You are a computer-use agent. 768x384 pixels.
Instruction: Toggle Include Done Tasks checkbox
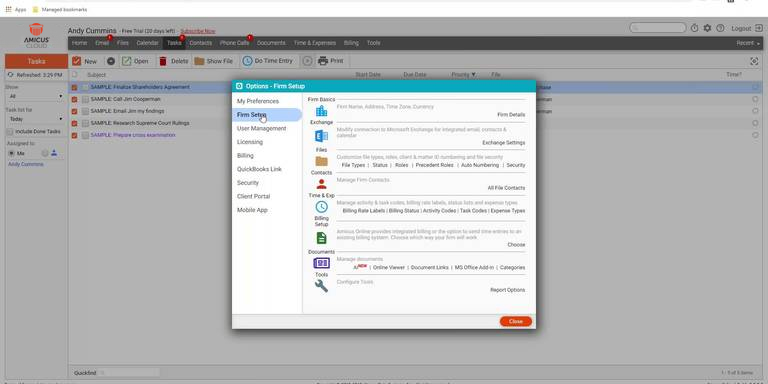point(10,132)
